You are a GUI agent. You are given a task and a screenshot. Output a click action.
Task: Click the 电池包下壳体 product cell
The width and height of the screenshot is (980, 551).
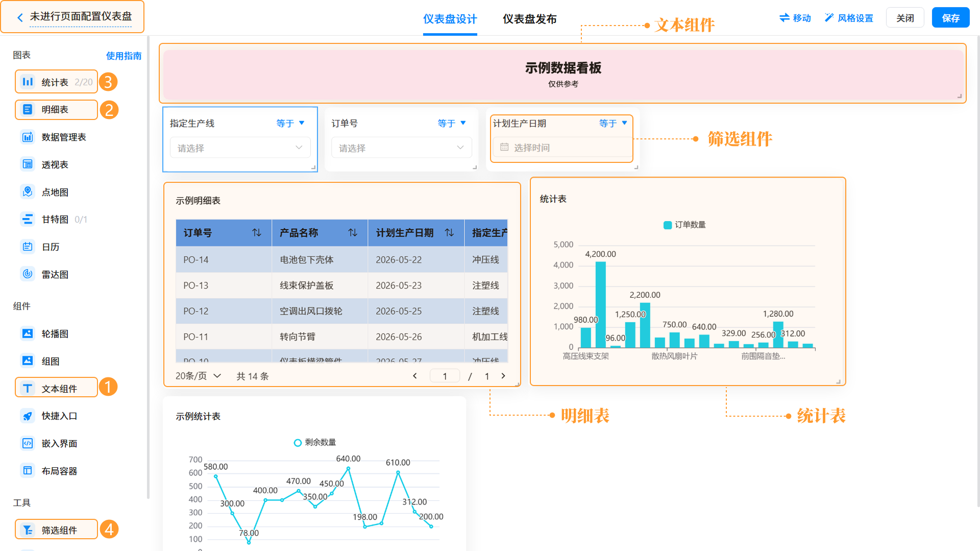(x=320, y=259)
